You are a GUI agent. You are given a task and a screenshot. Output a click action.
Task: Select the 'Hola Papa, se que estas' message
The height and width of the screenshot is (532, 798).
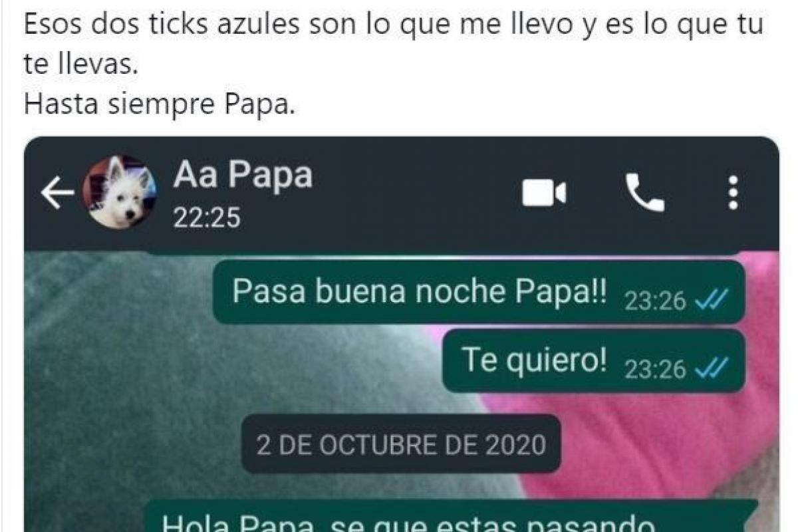pos(452,515)
